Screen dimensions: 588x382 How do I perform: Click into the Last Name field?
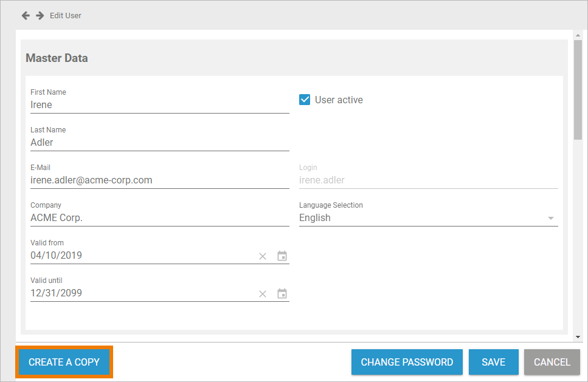[x=159, y=143]
